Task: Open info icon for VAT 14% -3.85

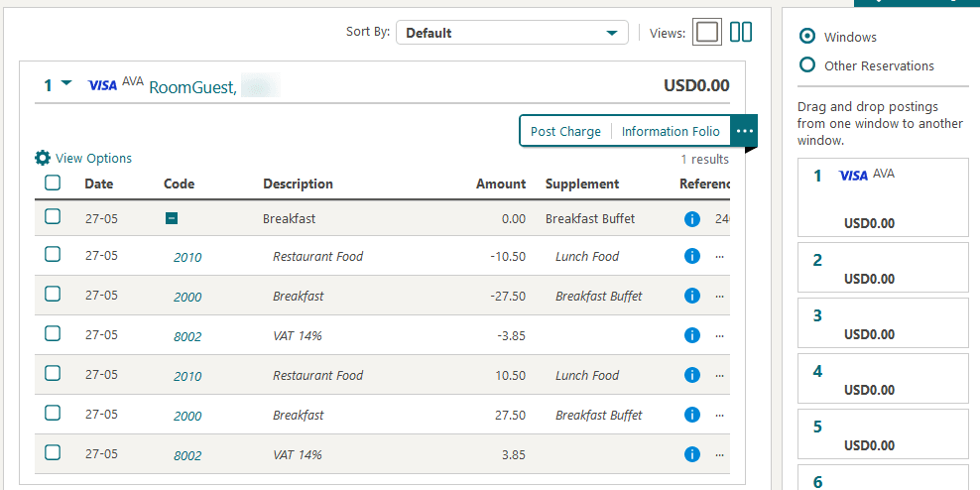Action: click(x=692, y=335)
